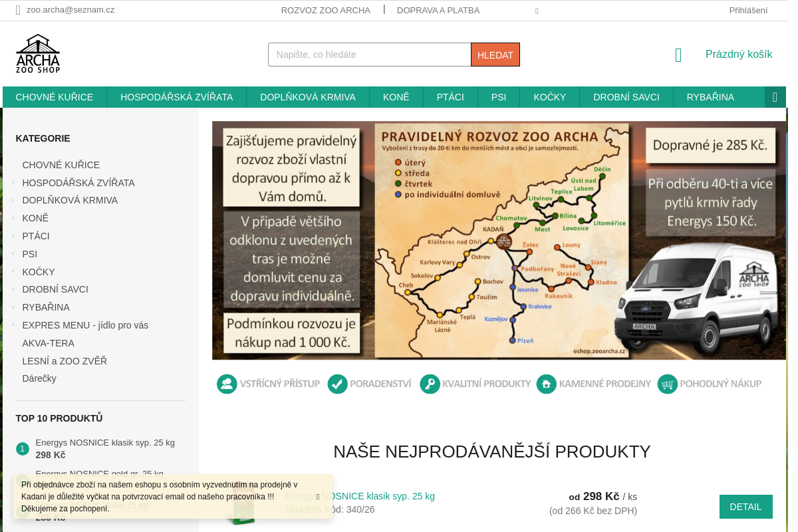This screenshot has height=532, width=798.
Task: Click the 'TOP 10 PRODUKTŮ' heading
Action: [59, 418]
